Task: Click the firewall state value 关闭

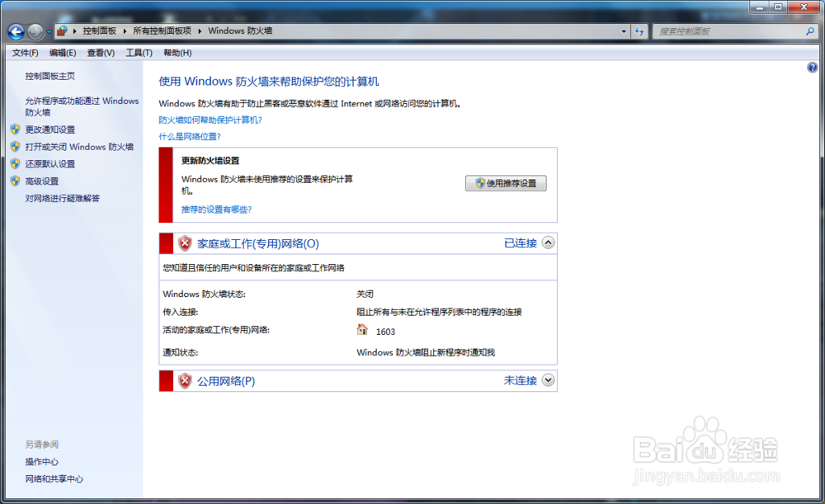Action: pyautogui.click(x=365, y=294)
